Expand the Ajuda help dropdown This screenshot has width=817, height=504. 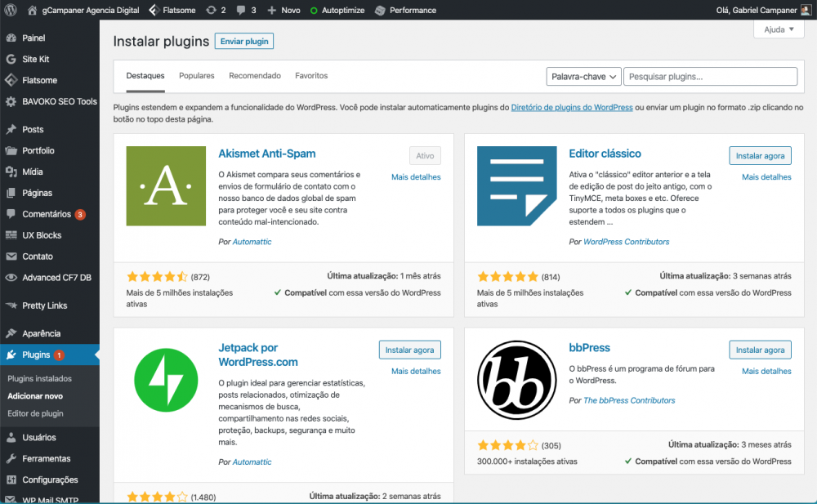[x=779, y=29]
